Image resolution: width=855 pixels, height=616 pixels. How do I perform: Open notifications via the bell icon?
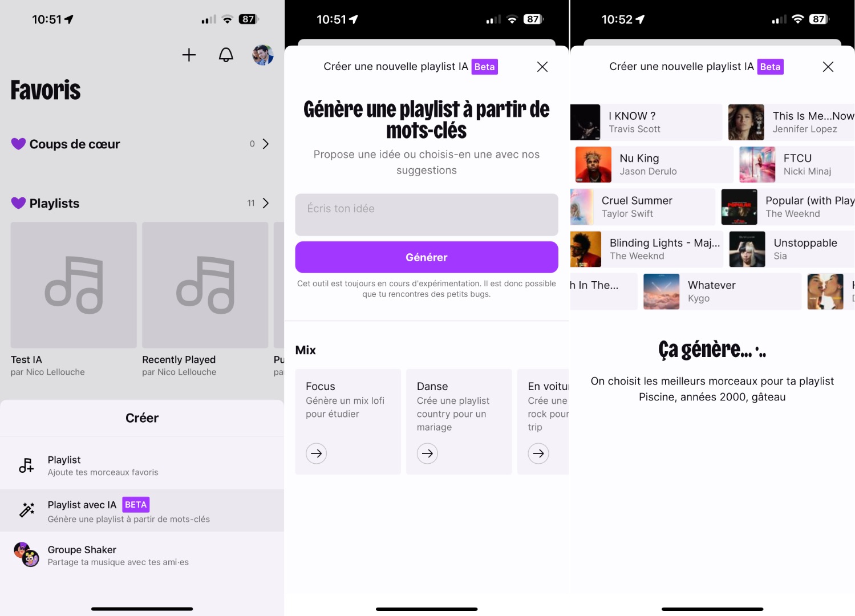pos(226,55)
